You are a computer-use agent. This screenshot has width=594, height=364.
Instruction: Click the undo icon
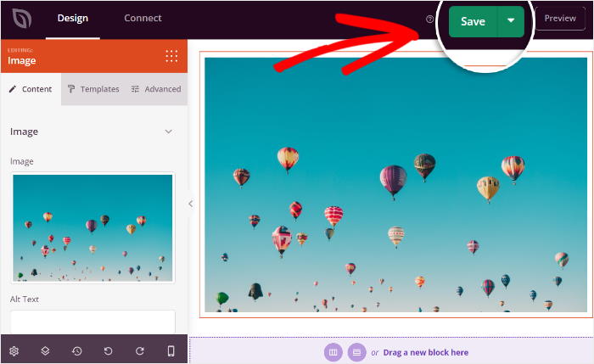[108, 351]
